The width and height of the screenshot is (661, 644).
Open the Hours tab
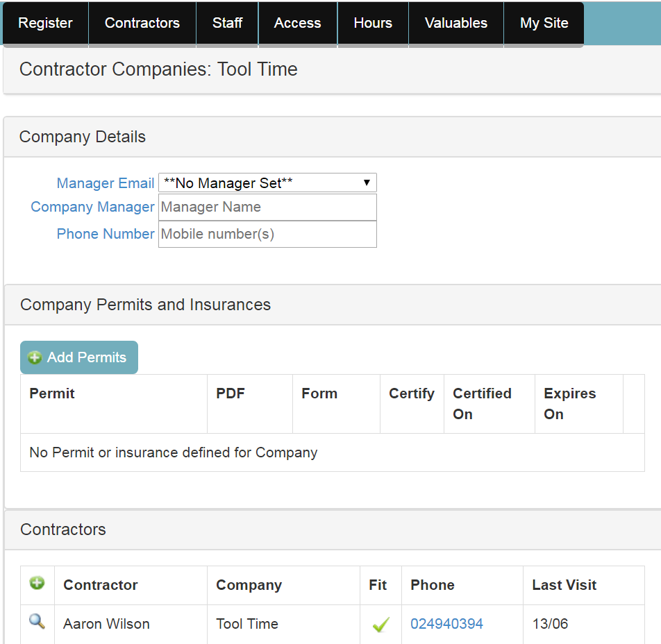click(x=373, y=23)
